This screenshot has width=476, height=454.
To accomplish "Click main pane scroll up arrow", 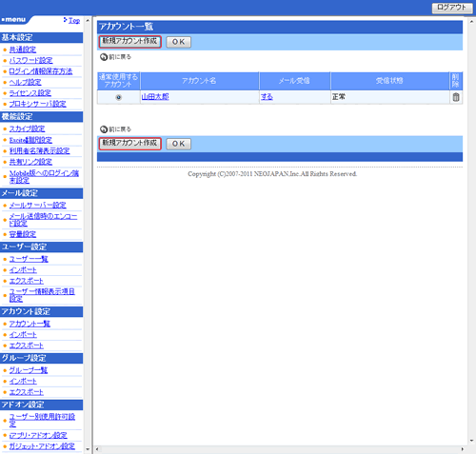I will tap(471, 22).
